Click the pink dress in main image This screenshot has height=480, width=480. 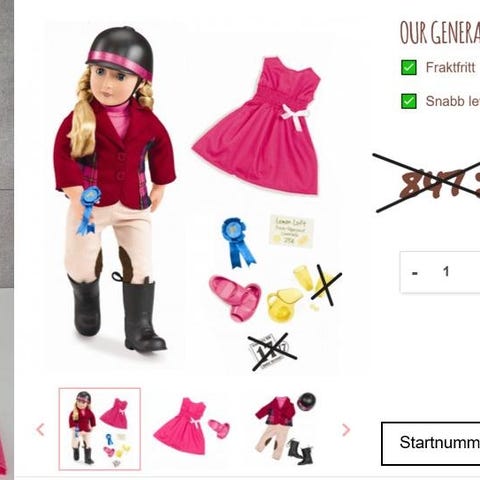click(257, 127)
